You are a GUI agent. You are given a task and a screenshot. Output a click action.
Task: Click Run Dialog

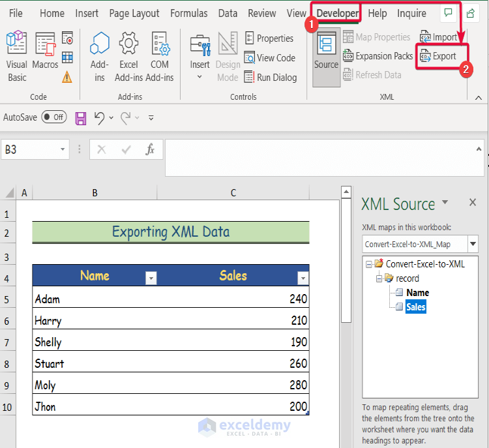[271, 77]
